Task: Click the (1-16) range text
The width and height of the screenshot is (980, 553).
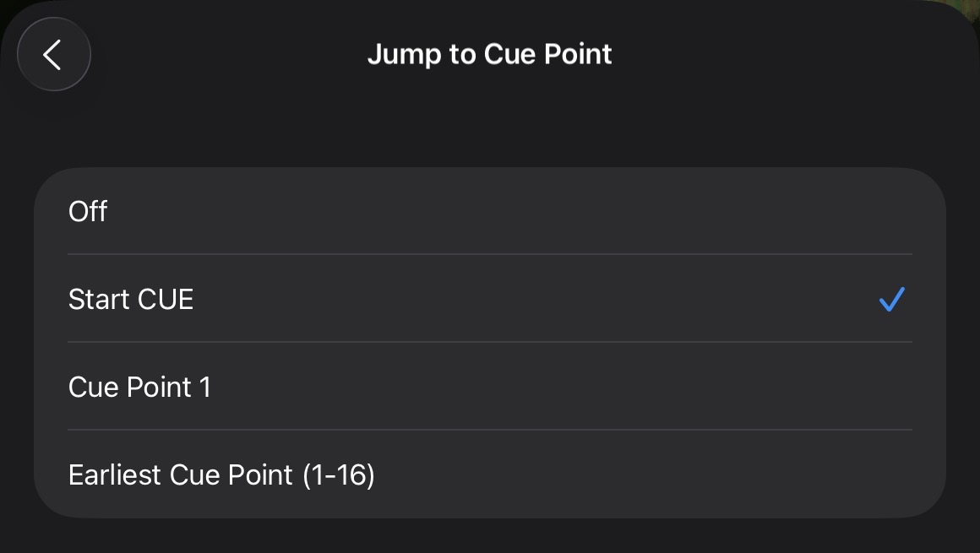Action: tap(338, 474)
